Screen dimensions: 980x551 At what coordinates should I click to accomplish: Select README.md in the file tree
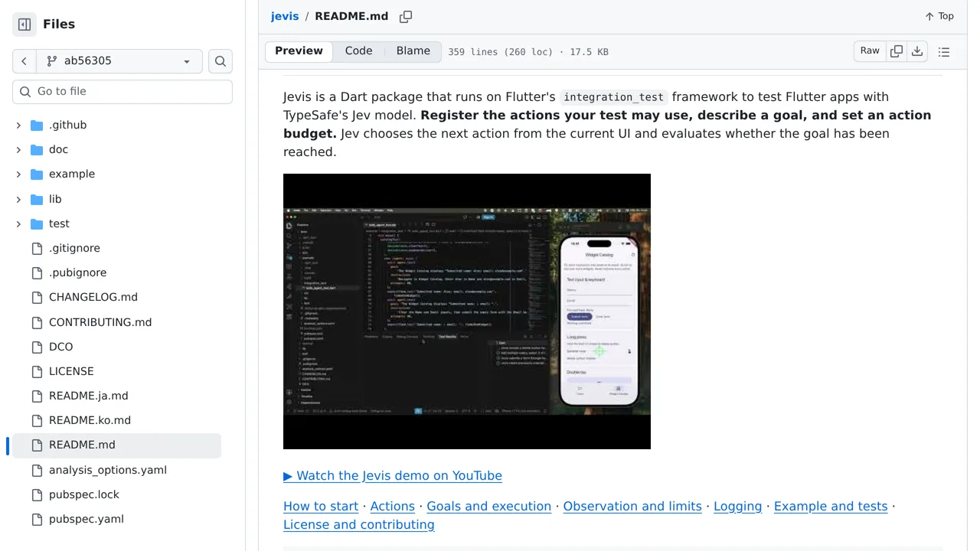[x=82, y=445]
